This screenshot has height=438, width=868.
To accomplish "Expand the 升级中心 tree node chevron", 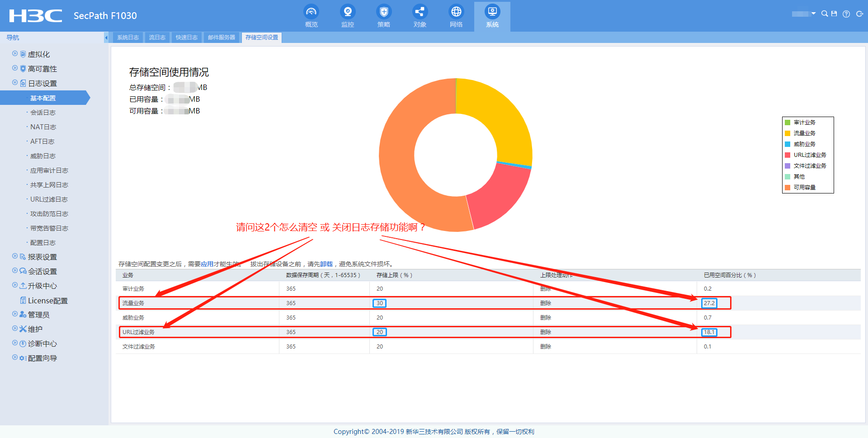I will pos(15,285).
